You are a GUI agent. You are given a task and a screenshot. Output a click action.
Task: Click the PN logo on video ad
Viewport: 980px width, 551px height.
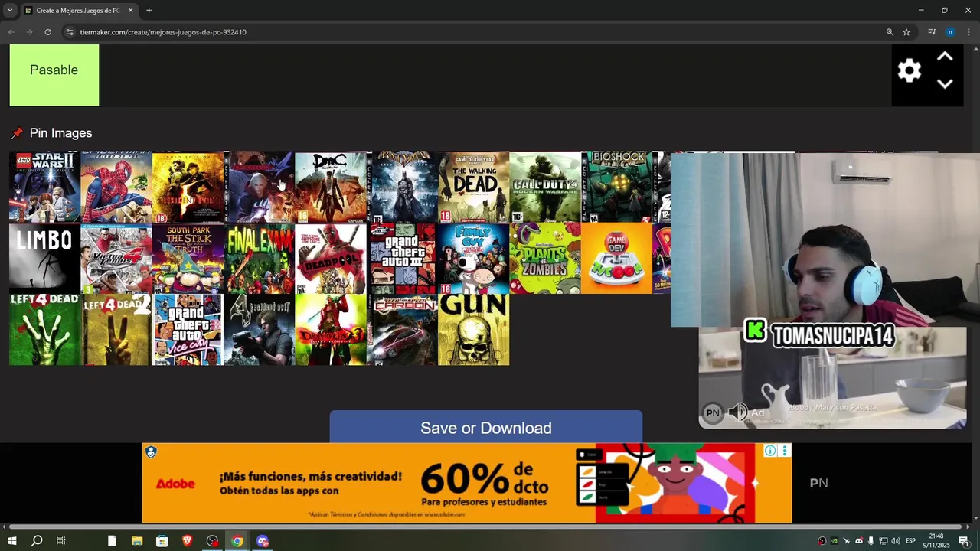click(x=713, y=412)
